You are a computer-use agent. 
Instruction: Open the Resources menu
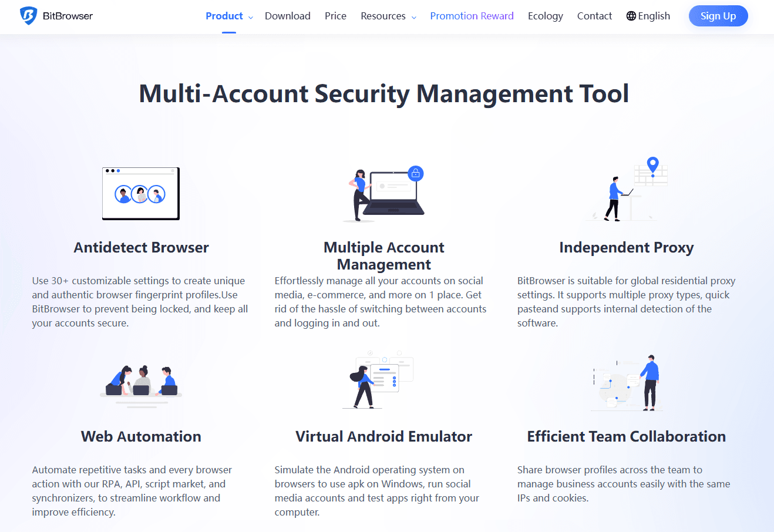[383, 16]
